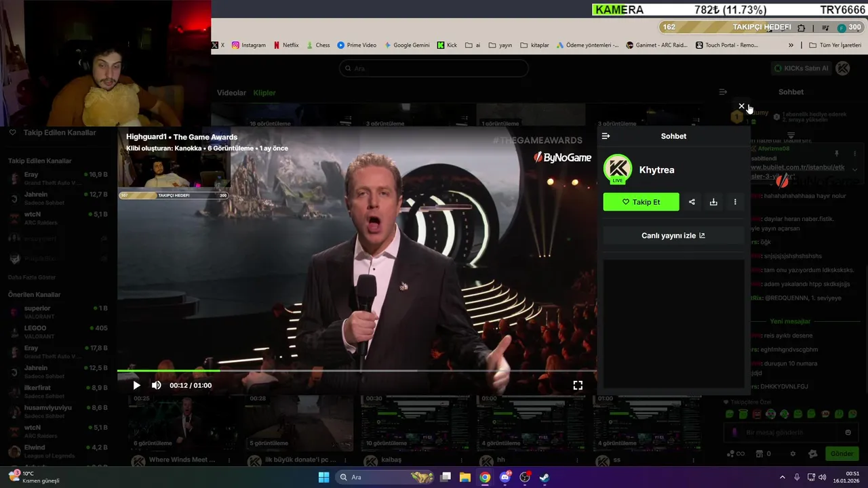868x488 pixels.
Task: Open superior VALORANT channel
Action: coord(58,312)
